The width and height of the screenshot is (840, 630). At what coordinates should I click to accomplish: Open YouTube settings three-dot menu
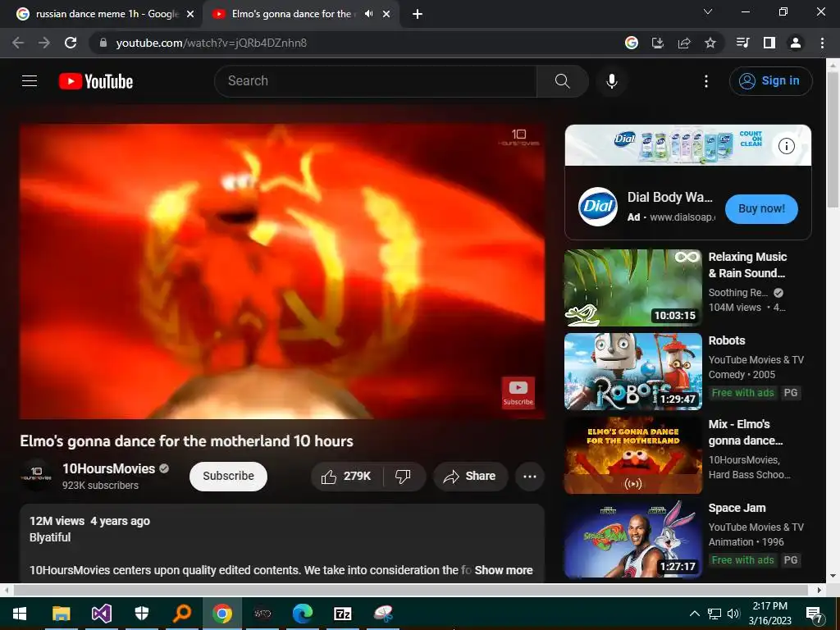coord(706,81)
